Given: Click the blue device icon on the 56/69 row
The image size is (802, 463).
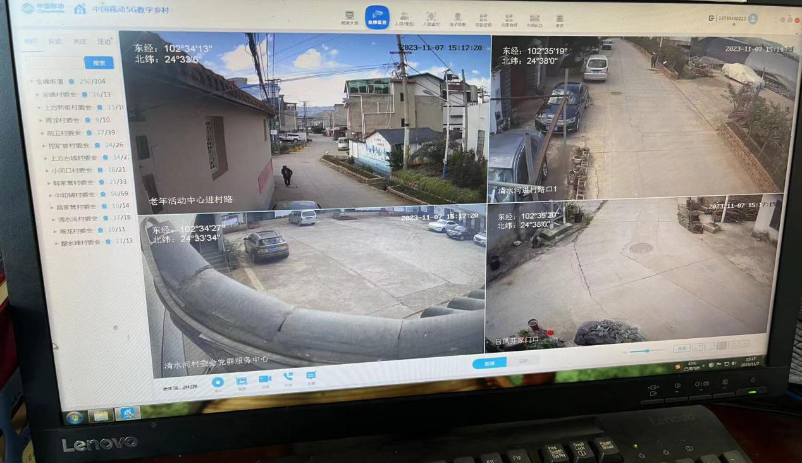Looking at the screenshot, I should click(x=103, y=194).
